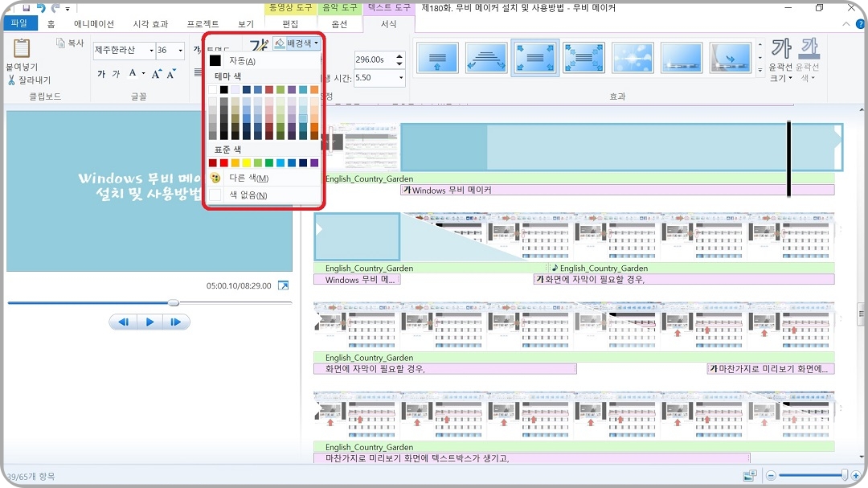Image resolution: width=868 pixels, height=488 pixels.
Task: Click the next frame button
Action: (176, 322)
